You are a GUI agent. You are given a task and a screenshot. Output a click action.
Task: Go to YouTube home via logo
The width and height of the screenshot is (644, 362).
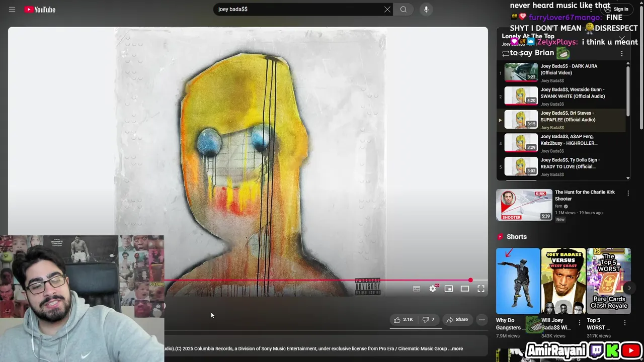click(x=40, y=9)
